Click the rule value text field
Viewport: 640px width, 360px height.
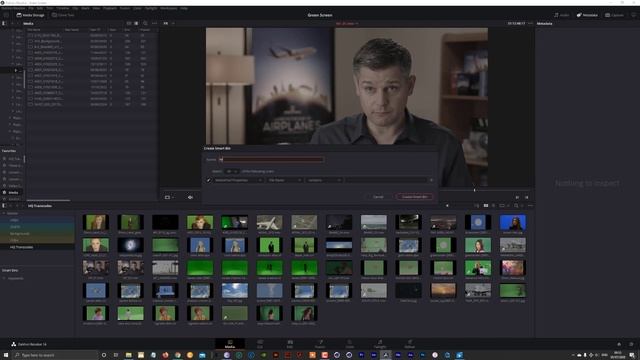coord(386,180)
